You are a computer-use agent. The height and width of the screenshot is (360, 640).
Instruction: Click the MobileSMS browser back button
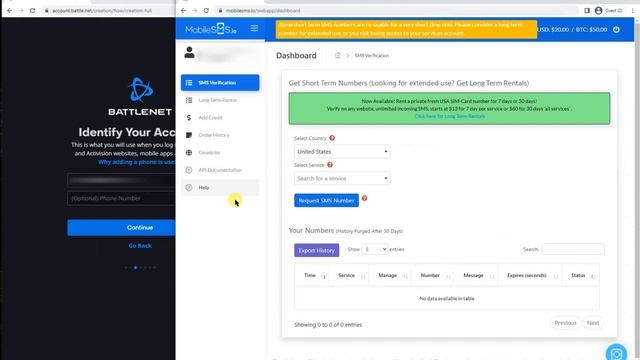[x=184, y=10]
